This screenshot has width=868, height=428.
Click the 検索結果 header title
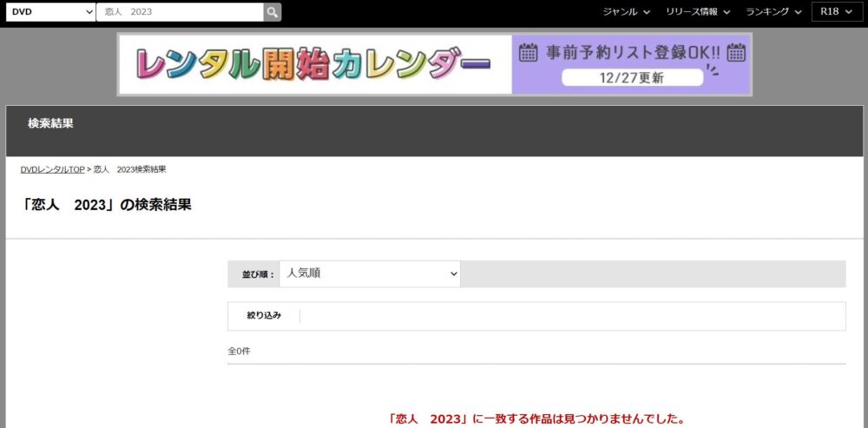pyautogui.click(x=50, y=123)
